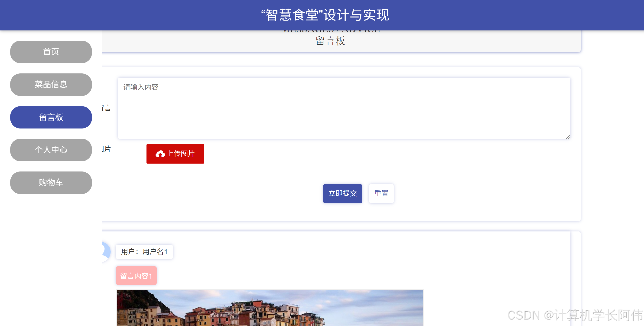Click the MESSAGES / ADVICE banner text
The width and height of the screenshot is (644, 326).
[x=330, y=32]
